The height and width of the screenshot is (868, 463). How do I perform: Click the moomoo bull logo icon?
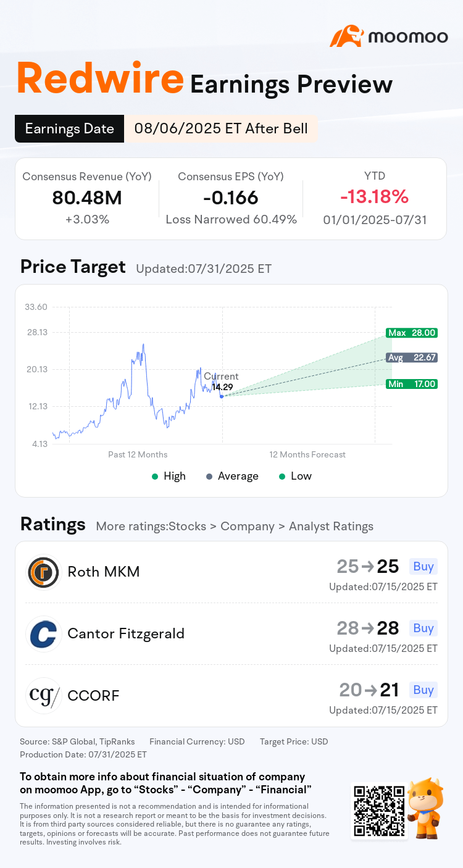[x=347, y=36]
